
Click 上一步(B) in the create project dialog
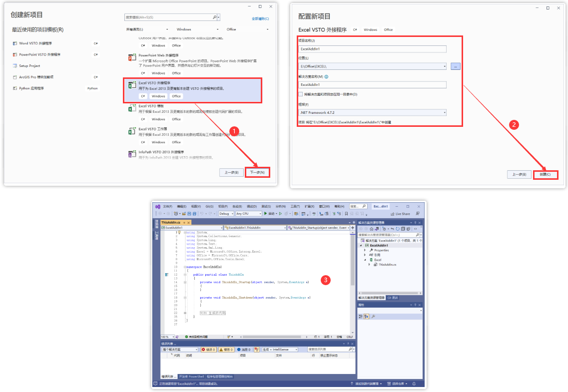tap(231, 172)
